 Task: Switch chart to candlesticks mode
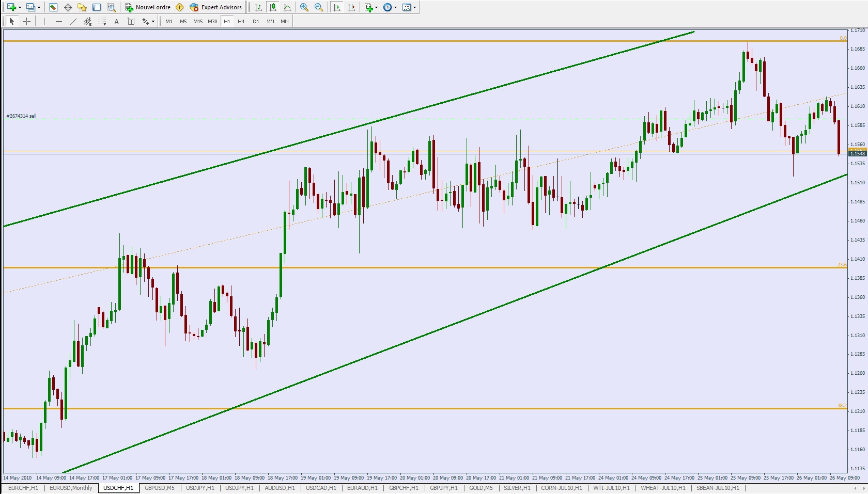pos(273,7)
